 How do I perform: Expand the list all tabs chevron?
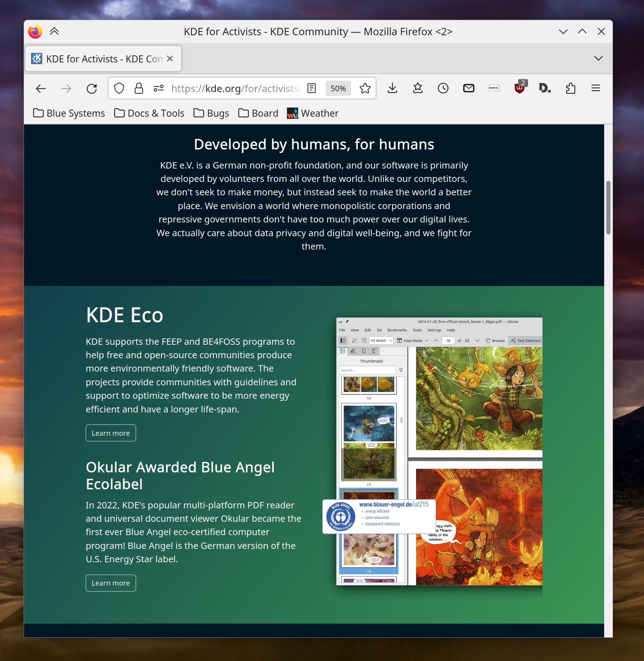coord(598,59)
